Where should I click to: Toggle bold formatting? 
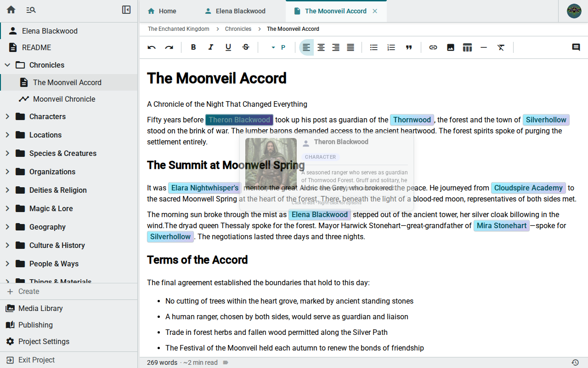coord(193,47)
